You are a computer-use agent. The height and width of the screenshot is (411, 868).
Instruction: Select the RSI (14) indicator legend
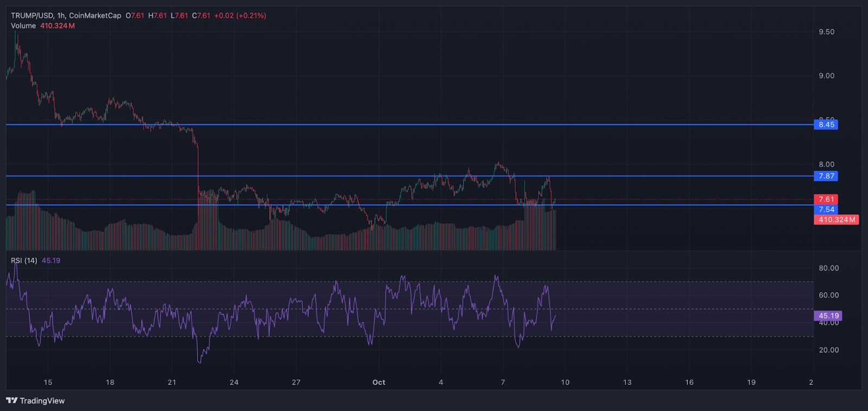tap(24, 261)
